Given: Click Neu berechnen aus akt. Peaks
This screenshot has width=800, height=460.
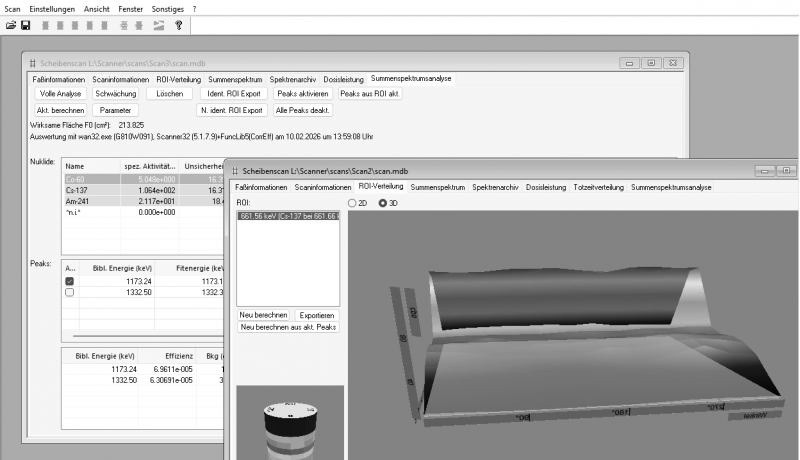Looking at the screenshot, I should click(288, 327).
